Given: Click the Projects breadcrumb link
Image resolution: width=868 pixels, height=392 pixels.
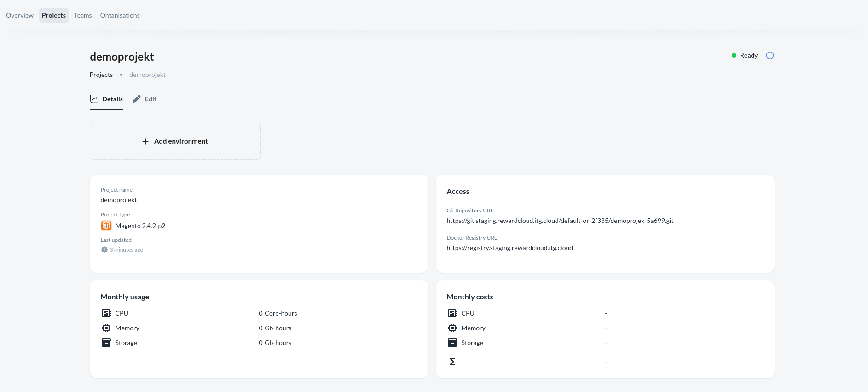Looking at the screenshot, I should [x=101, y=75].
